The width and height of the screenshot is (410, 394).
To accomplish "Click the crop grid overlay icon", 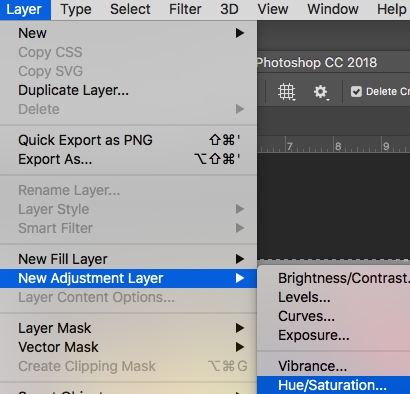I will (287, 92).
